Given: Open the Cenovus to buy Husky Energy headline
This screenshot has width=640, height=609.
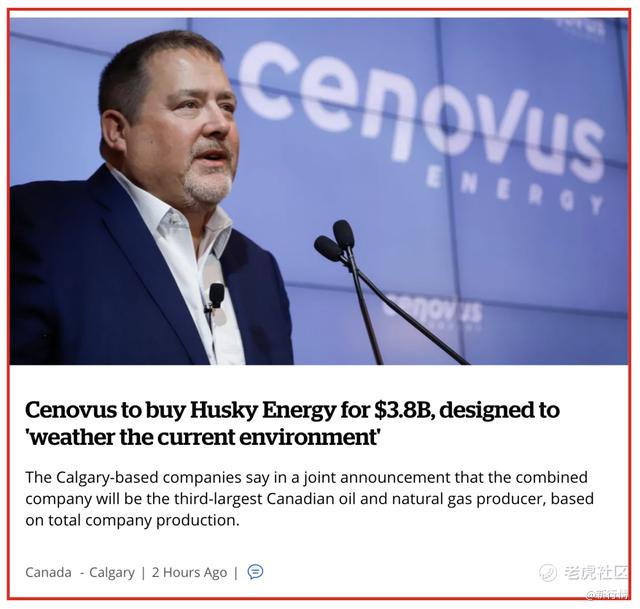Looking at the screenshot, I should tap(292, 423).
